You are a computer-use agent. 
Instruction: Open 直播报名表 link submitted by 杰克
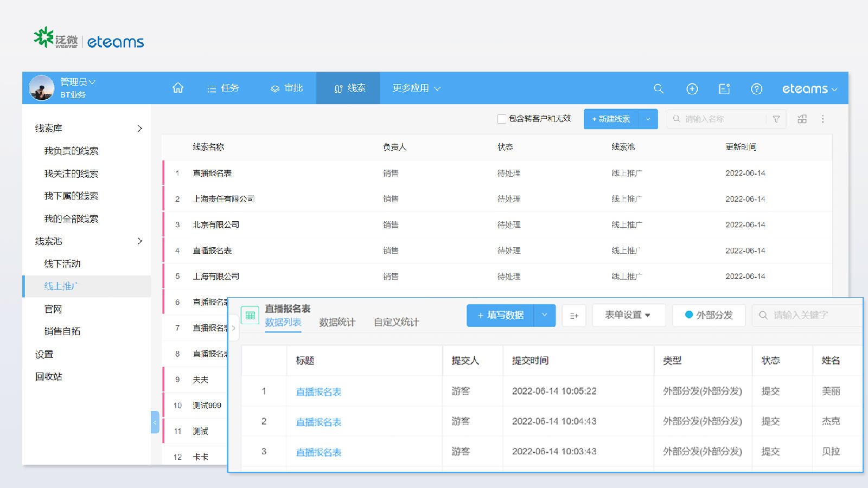[x=318, y=422]
